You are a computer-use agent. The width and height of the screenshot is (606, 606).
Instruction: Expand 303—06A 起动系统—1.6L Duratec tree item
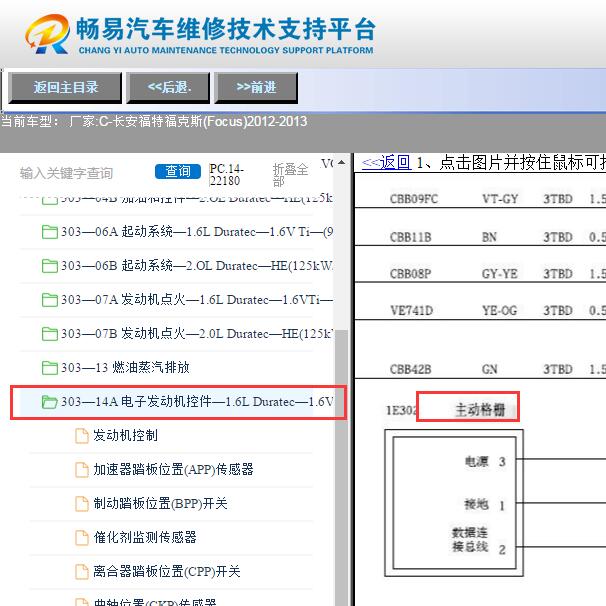tap(197, 232)
